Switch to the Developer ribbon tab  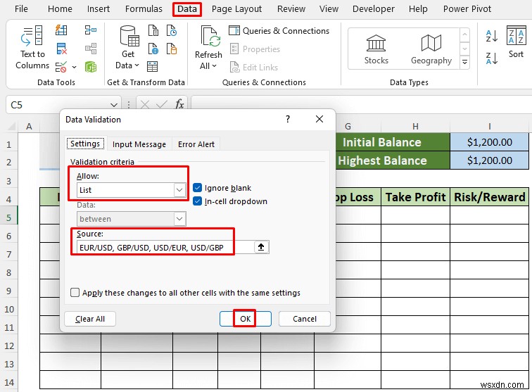click(373, 9)
